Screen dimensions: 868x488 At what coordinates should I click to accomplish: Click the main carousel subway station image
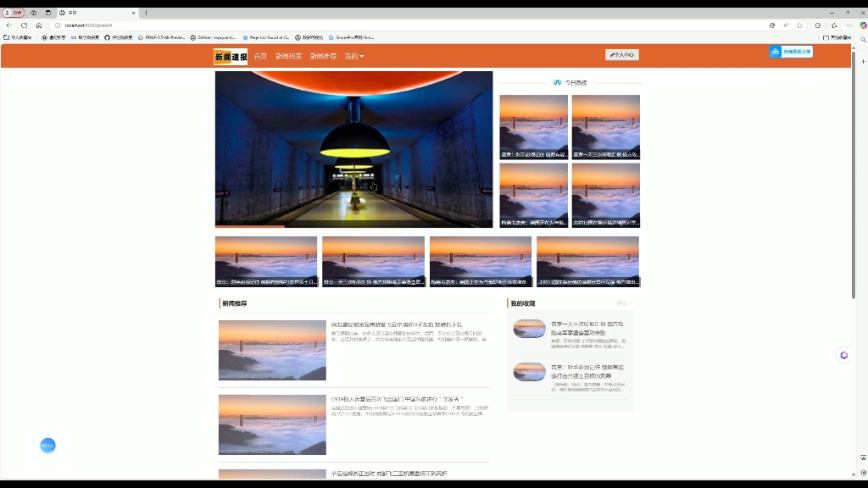(353, 149)
